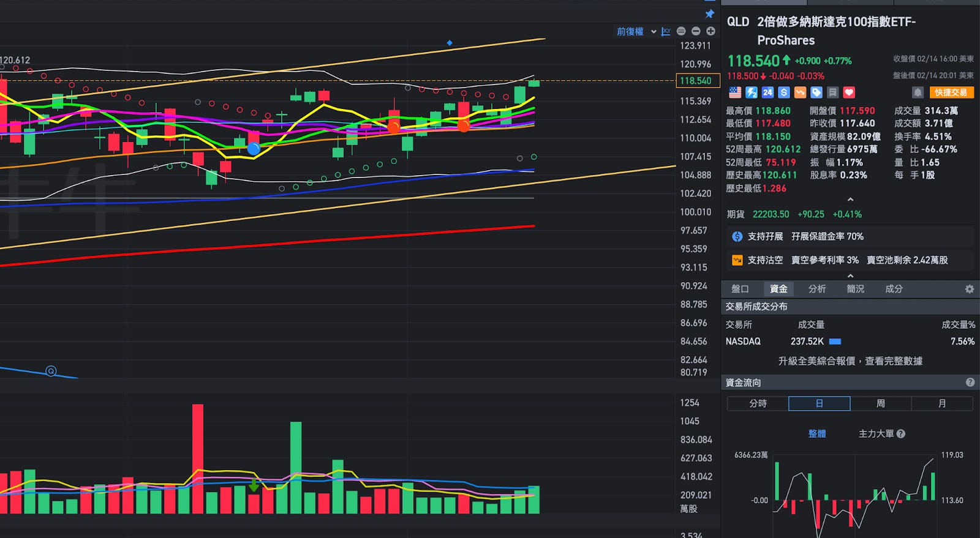Click the green down arrow on volume bars
The image size is (980, 538).
click(254, 486)
